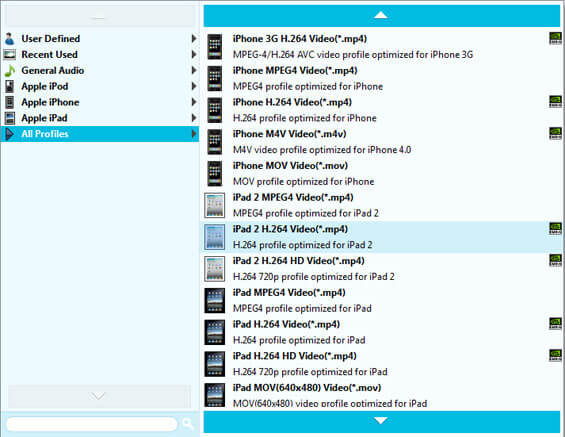Click NVIDIA badge on iPad H.264 Video row

click(555, 324)
